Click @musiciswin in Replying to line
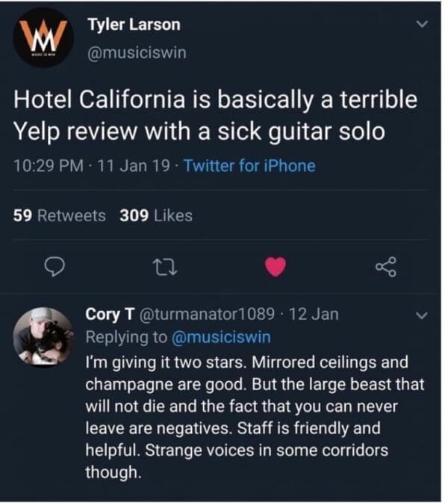Image resolution: width=448 pixels, height=503 pixels. pyautogui.click(x=221, y=337)
